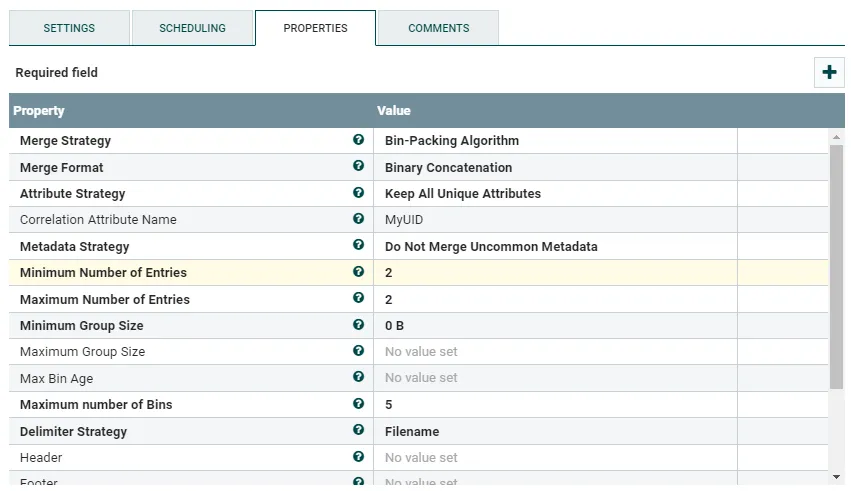The height and width of the screenshot is (491, 851).
Task: Click help icon beside Metadata Strategy
Action: click(x=359, y=246)
